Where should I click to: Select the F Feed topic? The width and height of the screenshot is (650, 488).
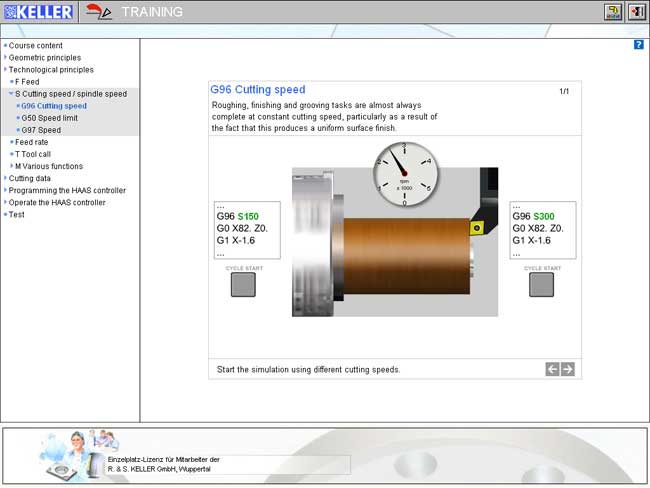click(27, 81)
